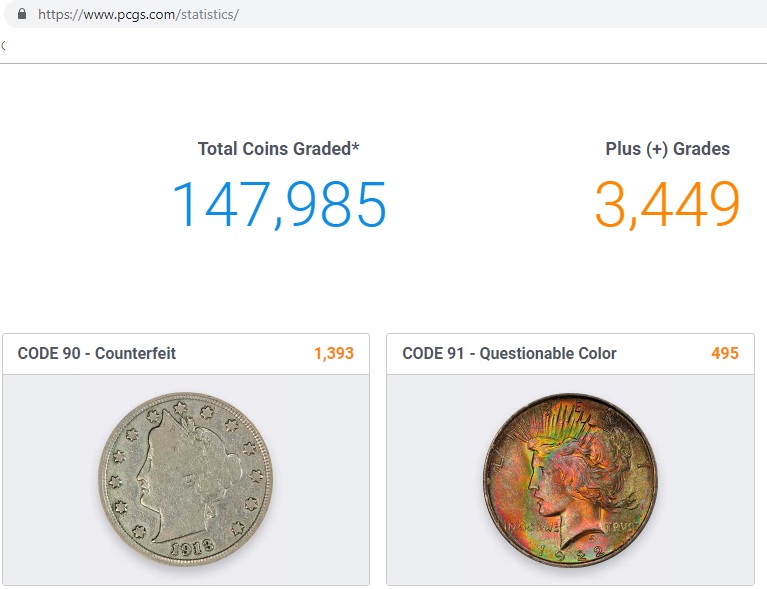Open the CODE 91 - Questionable Color title
The image size is (767, 589).
tap(509, 353)
